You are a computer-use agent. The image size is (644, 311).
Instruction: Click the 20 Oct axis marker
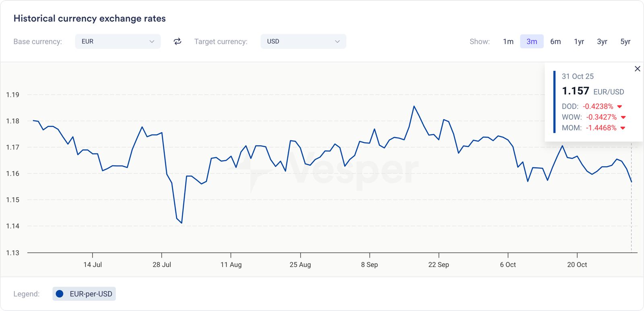pyautogui.click(x=577, y=264)
